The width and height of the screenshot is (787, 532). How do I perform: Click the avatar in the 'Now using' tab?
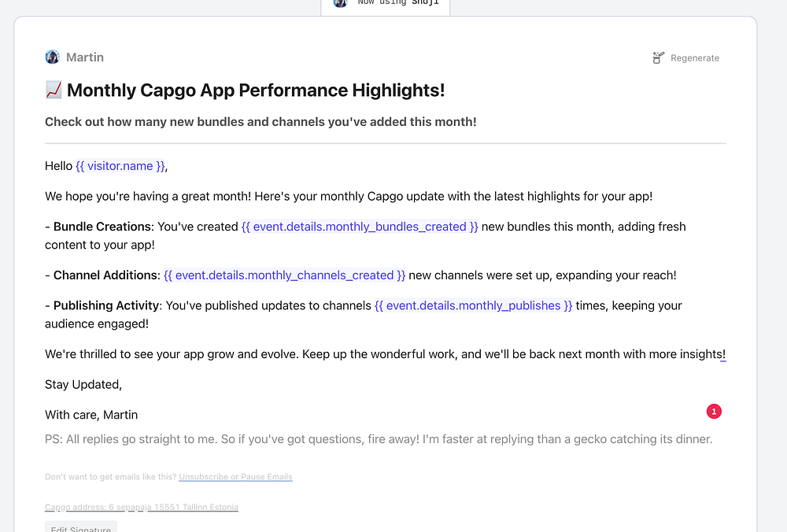click(340, 2)
